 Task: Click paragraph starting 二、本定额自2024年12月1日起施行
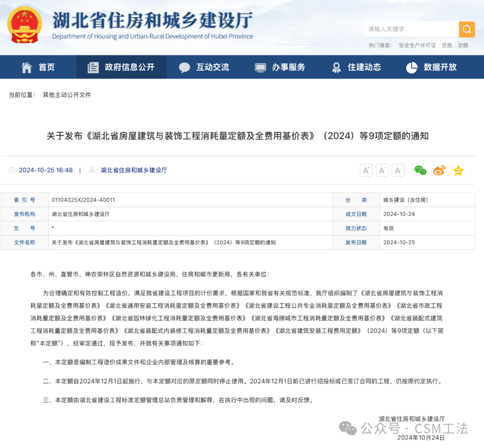coord(243,381)
